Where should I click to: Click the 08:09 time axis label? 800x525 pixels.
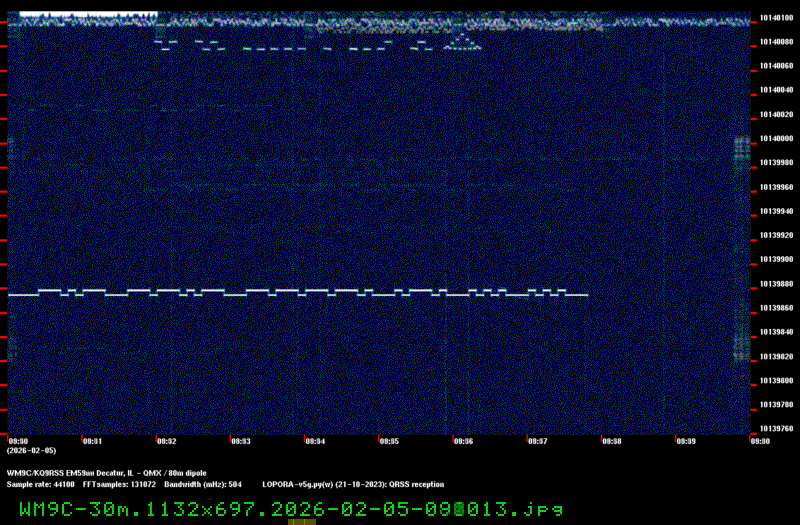click(685, 440)
